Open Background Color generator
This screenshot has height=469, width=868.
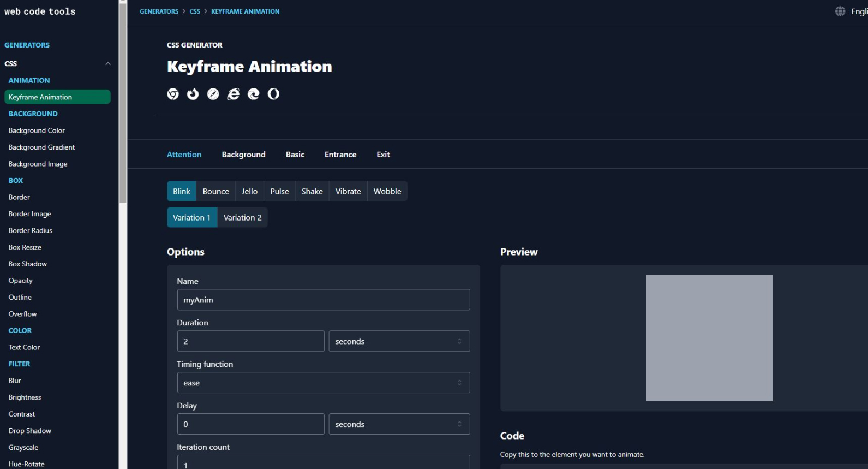[x=37, y=130]
